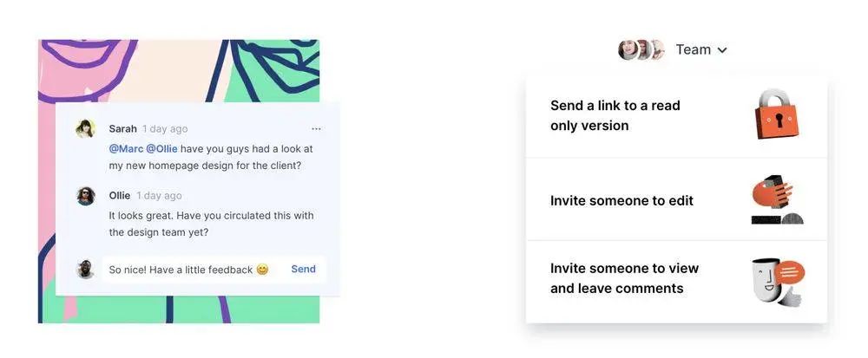Screen dimensions: 868x358
Task: Send the reply comment
Action: coord(303,269)
